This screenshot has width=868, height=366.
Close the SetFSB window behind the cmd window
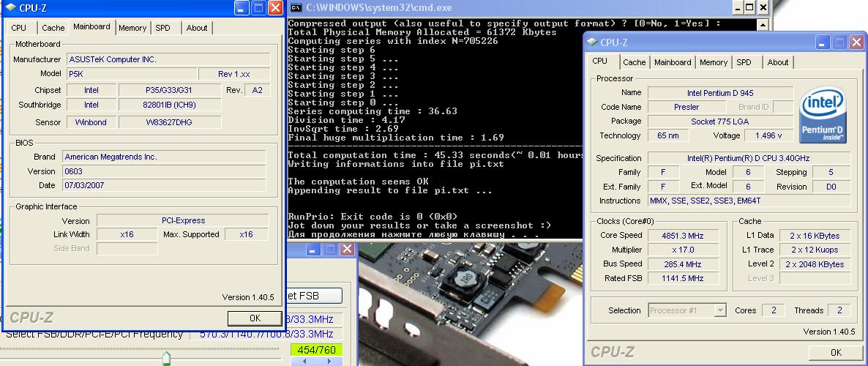(347, 249)
